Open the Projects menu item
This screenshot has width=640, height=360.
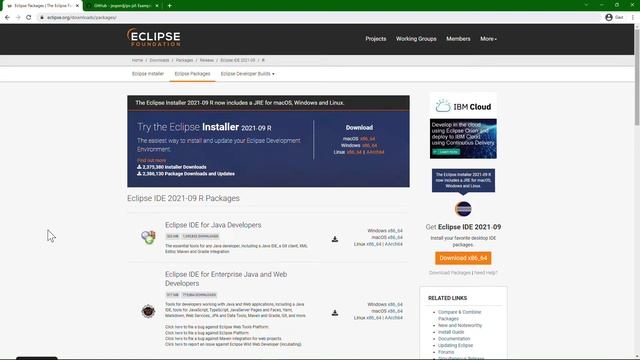[x=376, y=39]
